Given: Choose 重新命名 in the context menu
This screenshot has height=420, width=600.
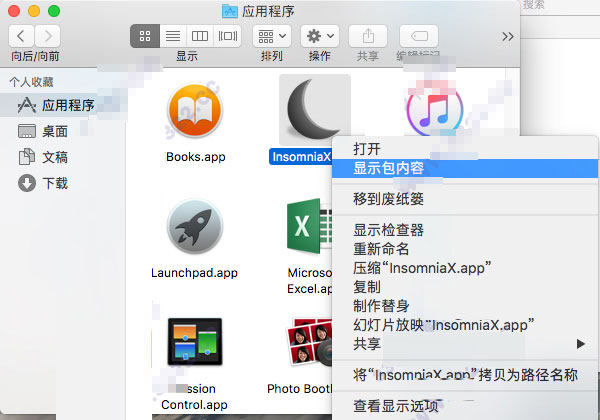Looking at the screenshot, I should point(465,249).
